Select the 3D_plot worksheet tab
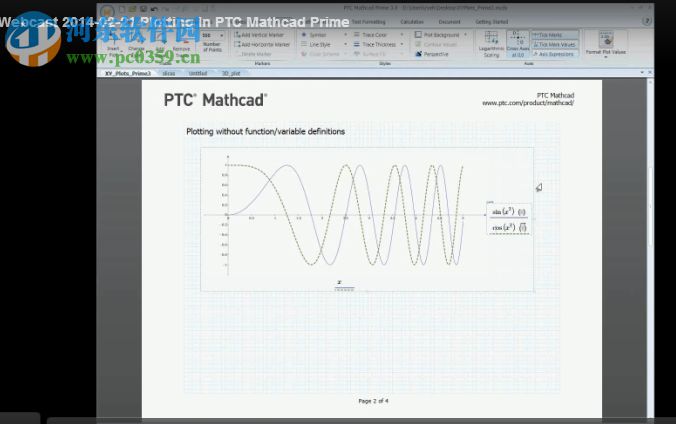Screen dimensions: 676x424 click(231, 73)
